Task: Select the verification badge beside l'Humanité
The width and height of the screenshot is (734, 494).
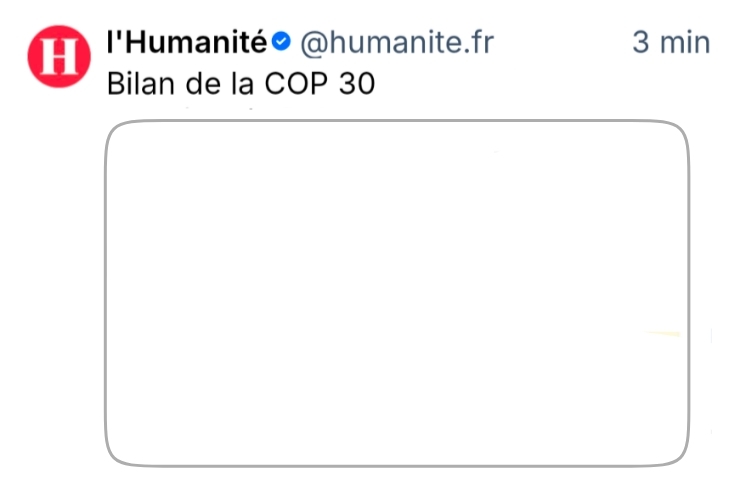Action: click(x=281, y=42)
